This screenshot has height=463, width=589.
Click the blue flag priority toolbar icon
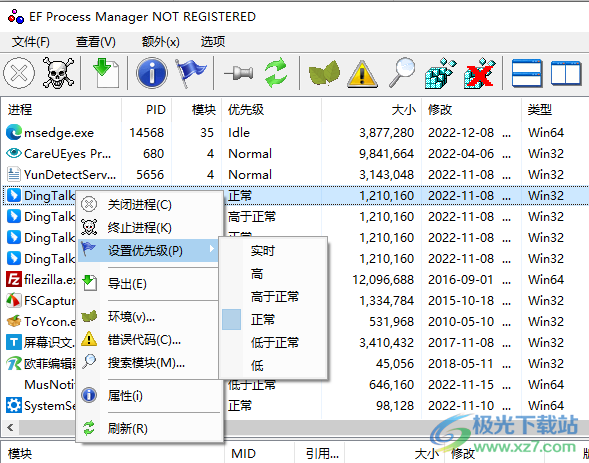click(x=190, y=73)
